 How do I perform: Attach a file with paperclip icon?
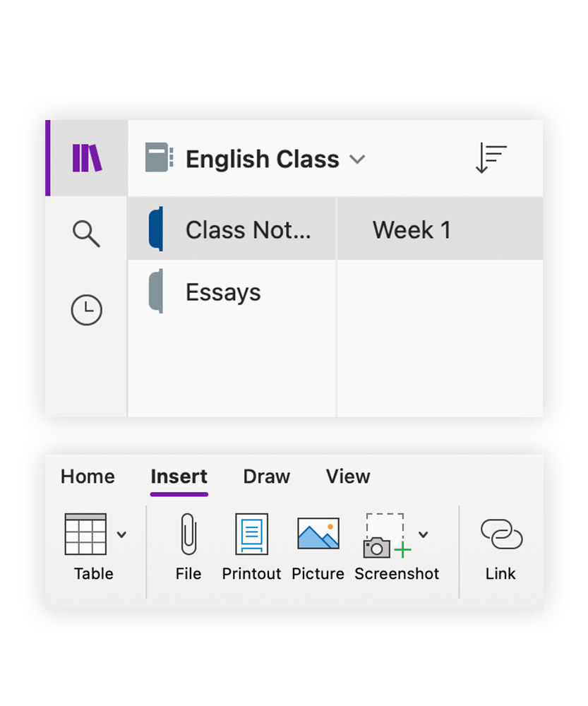[x=188, y=534]
